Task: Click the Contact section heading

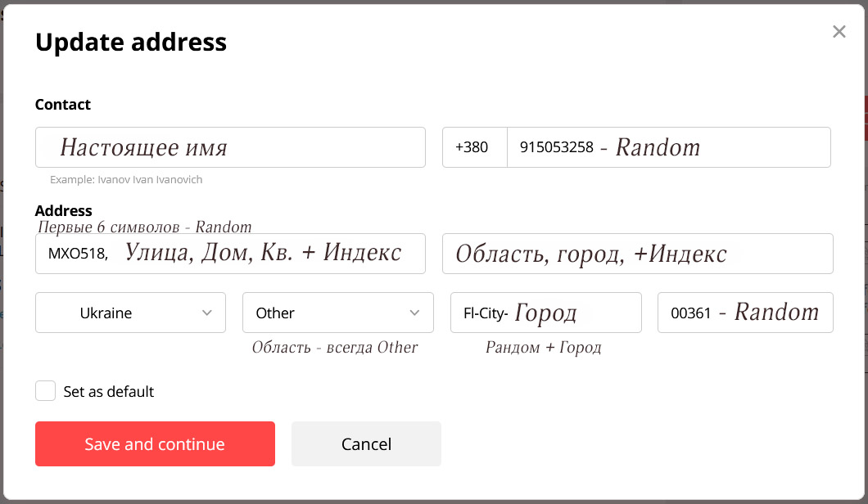Action: (x=62, y=105)
